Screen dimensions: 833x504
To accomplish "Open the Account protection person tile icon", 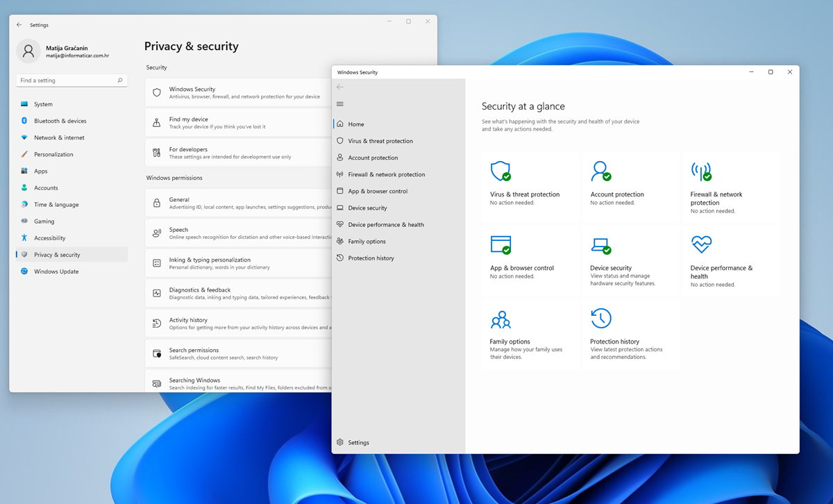I will coord(601,171).
